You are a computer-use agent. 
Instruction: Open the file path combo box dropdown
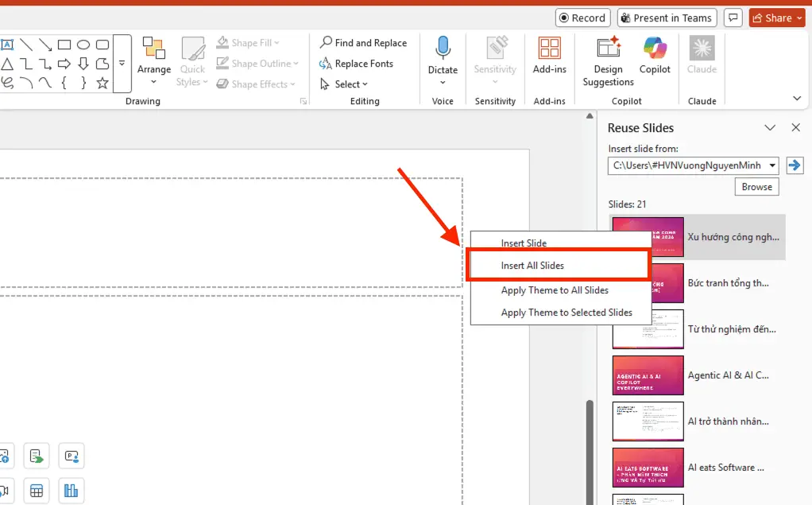click(772, 165)
